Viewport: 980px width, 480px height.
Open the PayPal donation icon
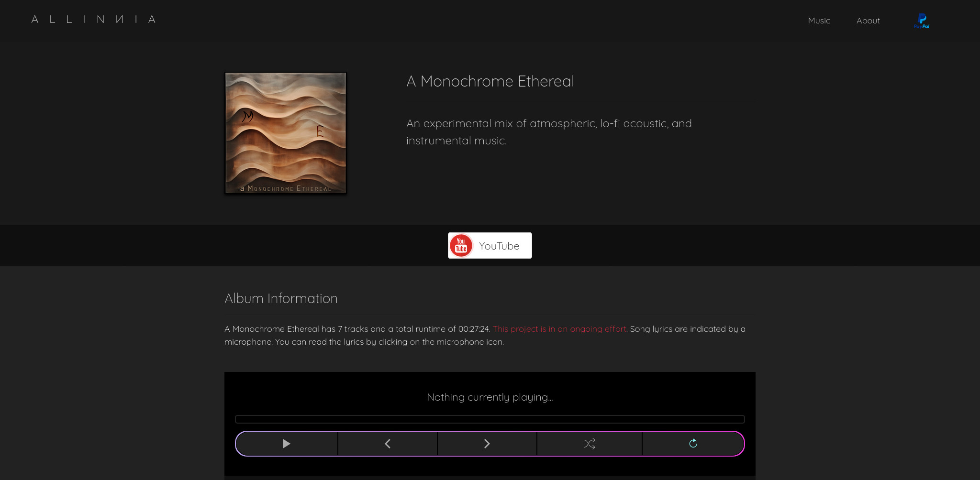[x=921, y=21]
